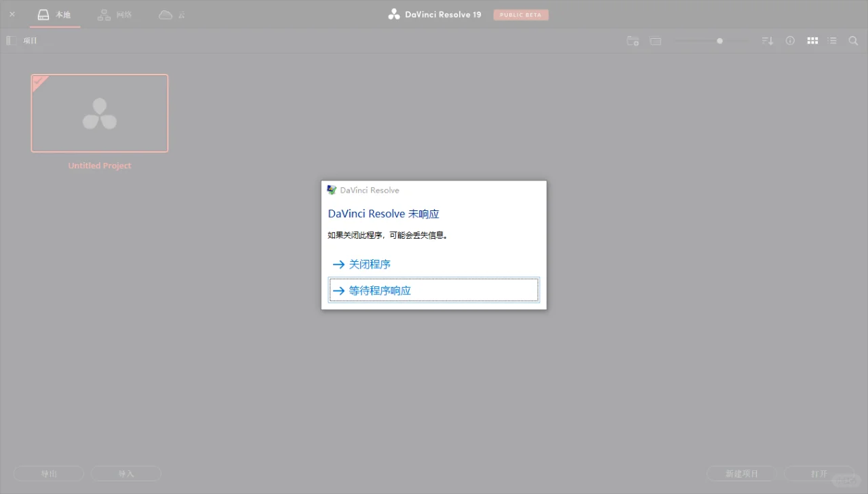
Task: Open the sort order dropdown
Action: pos(768,41)
